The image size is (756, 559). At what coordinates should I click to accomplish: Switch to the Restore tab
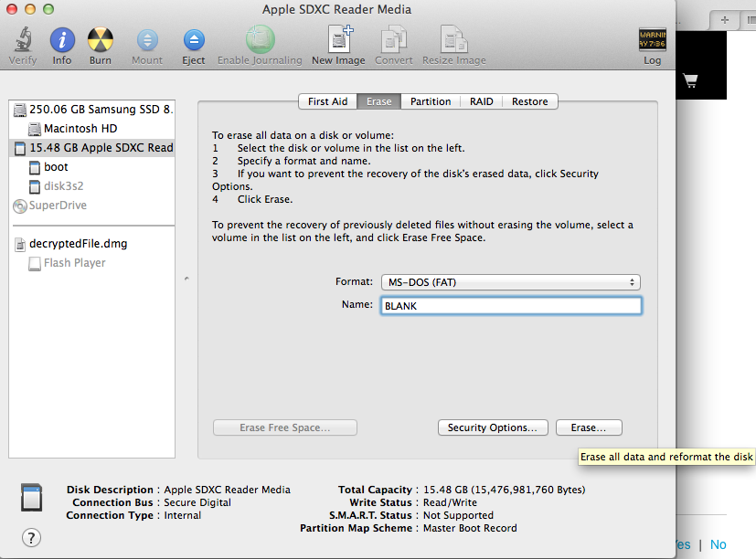[530, 101]
